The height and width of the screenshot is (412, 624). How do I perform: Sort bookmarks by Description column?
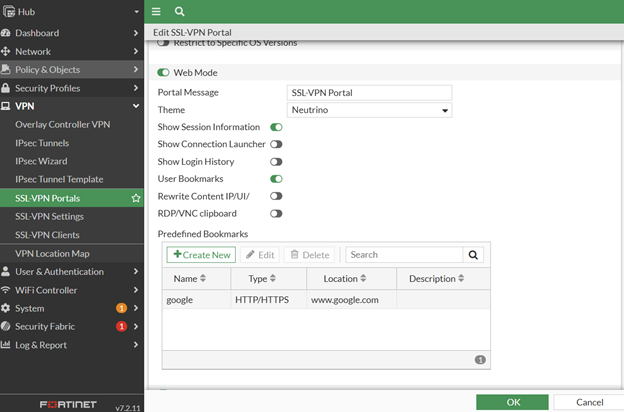[437, 279]
